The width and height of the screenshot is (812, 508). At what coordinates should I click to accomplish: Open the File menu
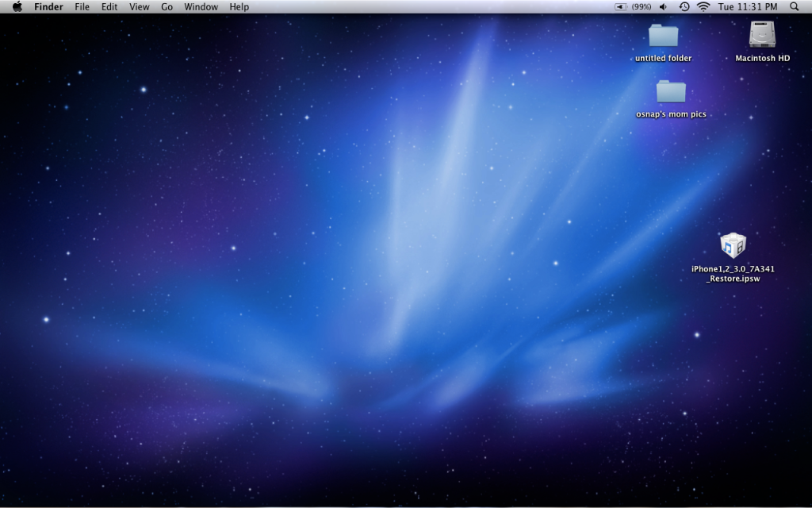click(82, 7)
